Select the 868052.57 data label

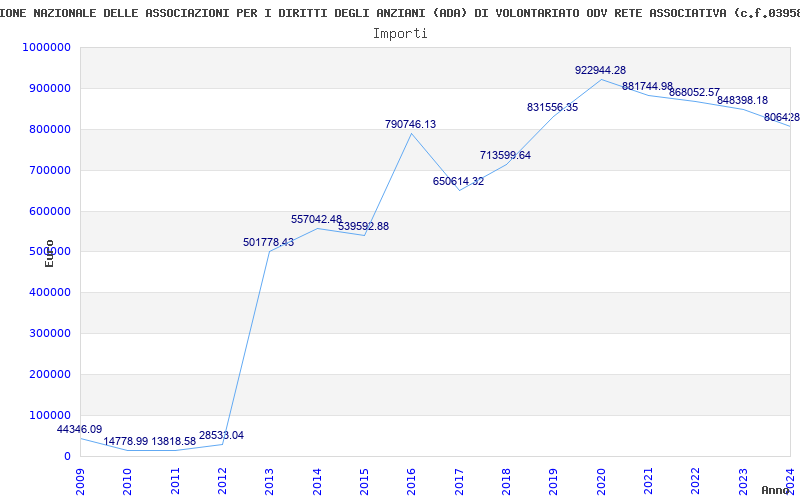(694, 92)
